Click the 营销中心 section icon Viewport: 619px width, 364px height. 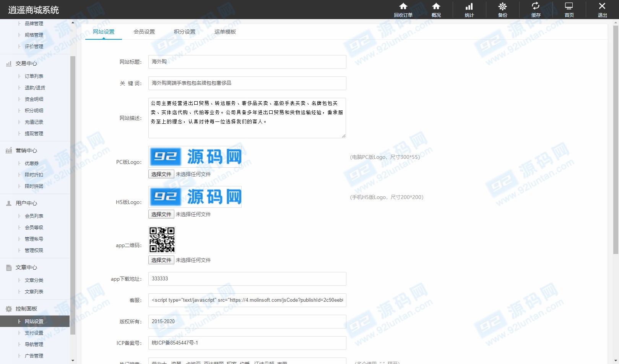(9, 150)
